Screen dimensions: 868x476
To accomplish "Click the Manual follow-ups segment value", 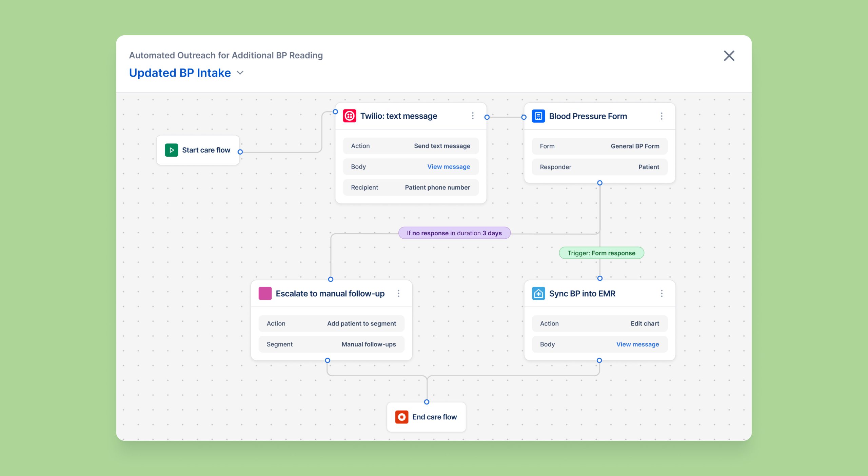I will [369, 344].
